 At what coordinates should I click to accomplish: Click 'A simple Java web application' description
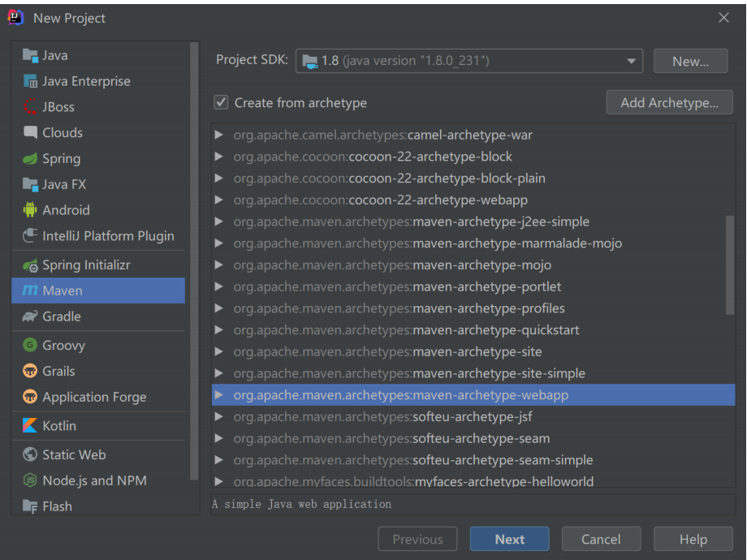tap(302, 504)
